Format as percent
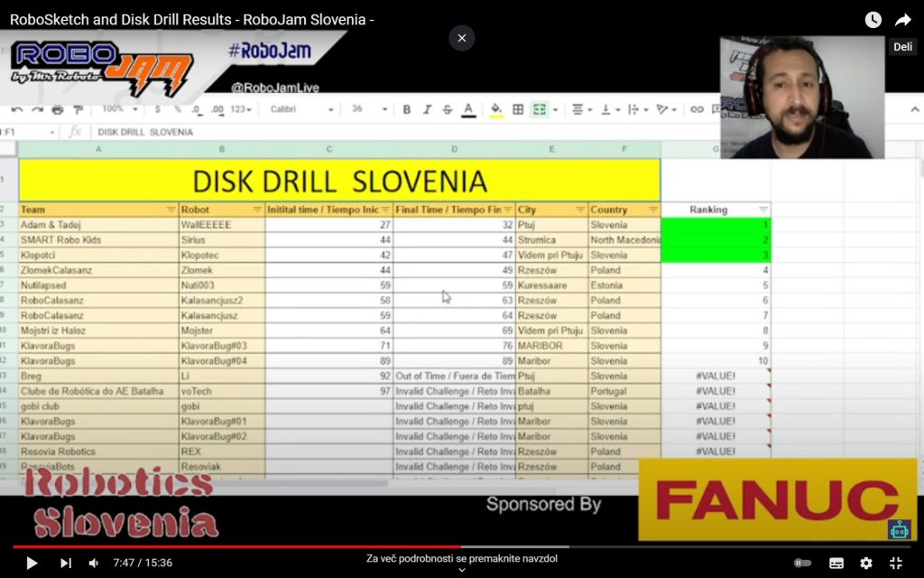 [178, 109]
